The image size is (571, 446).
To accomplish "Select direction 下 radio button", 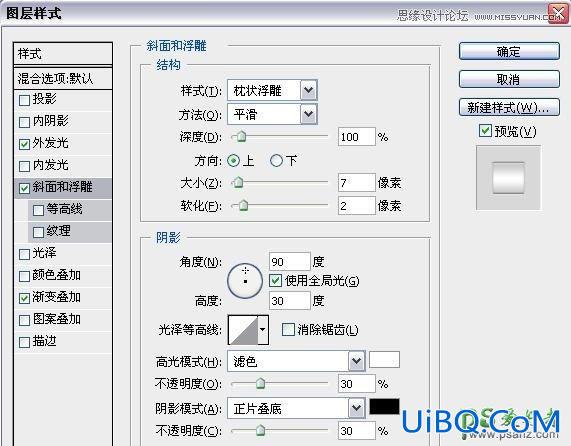I will (276, 161).
